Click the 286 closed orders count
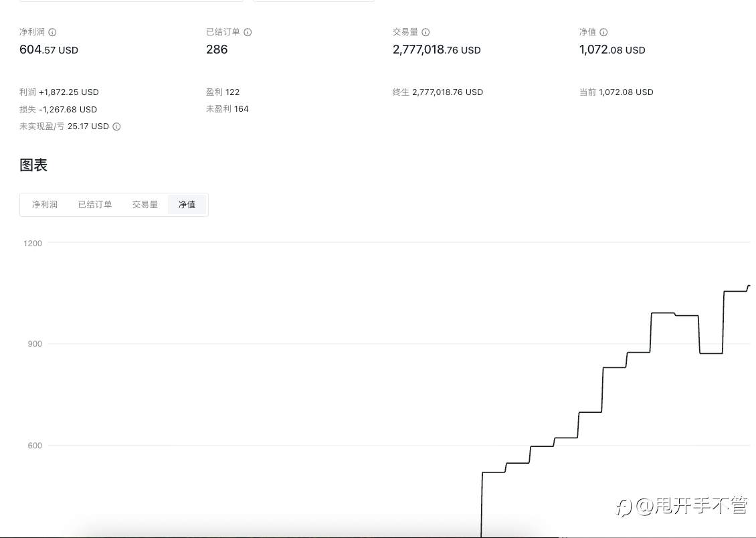Viewport: 756px width, 538px height. tap(217, 50)
